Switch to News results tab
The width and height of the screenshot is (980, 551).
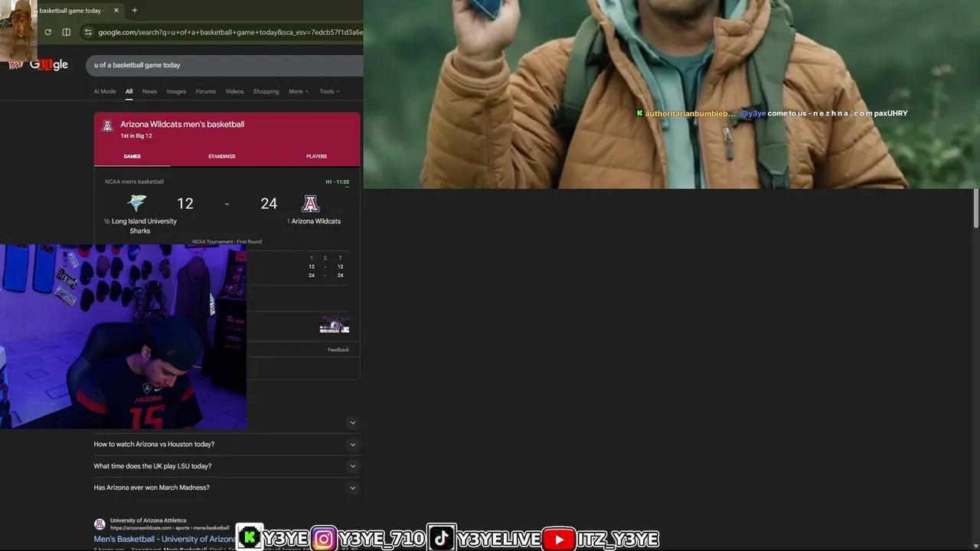[x=149, y=91]
